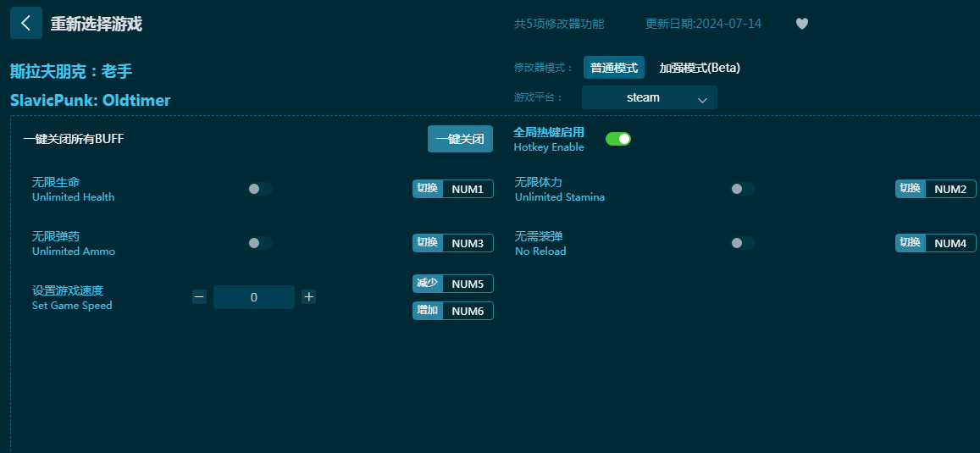Click the 一键关闭 button
Image resolution: width=980 pixels, height=453 pixels.
pyautogui.click(x=460, y=139)
